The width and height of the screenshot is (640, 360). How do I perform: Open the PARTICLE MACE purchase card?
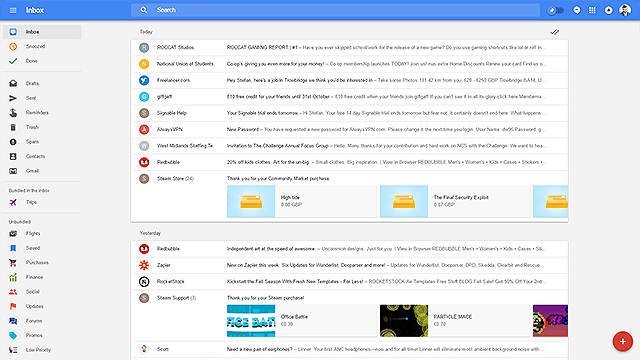(x=455, y=321)
